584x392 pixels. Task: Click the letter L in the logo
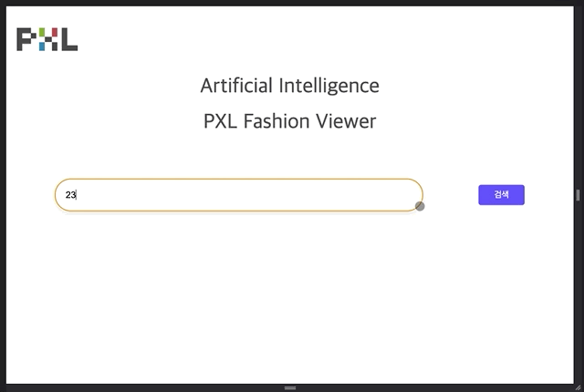click(x=69, y=39)
